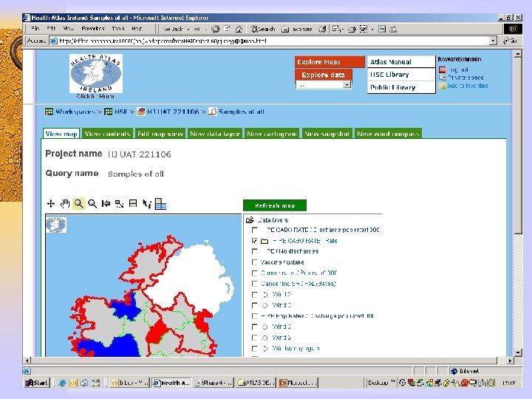This screenshot has height=399, width=532.
Task: Click the Go button next to address bar
Action: (510, 41)
